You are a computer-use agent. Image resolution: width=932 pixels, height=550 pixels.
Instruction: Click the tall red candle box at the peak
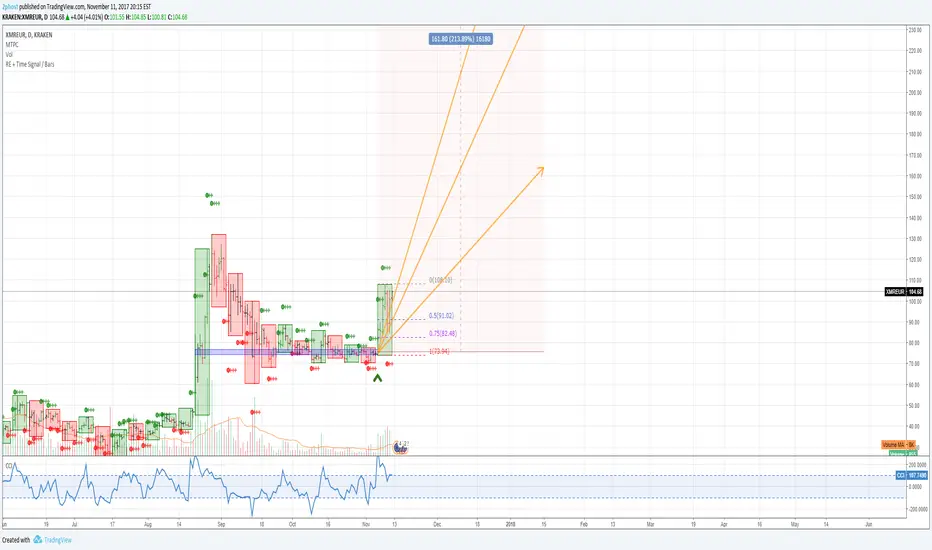(x=218, y=271)
